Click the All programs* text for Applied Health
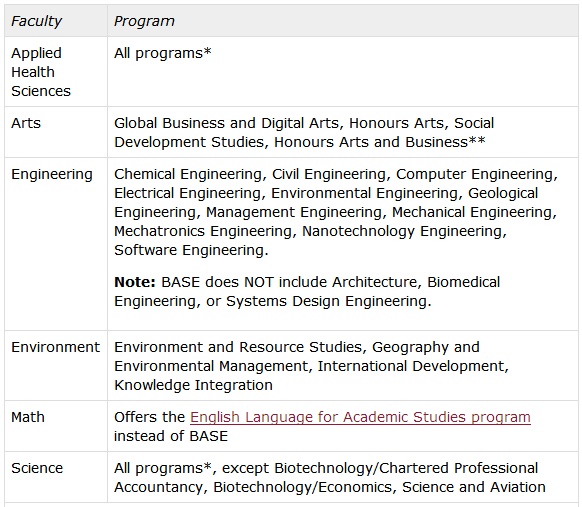This screenshot has height=507, width=582. (x=163, y=53)
